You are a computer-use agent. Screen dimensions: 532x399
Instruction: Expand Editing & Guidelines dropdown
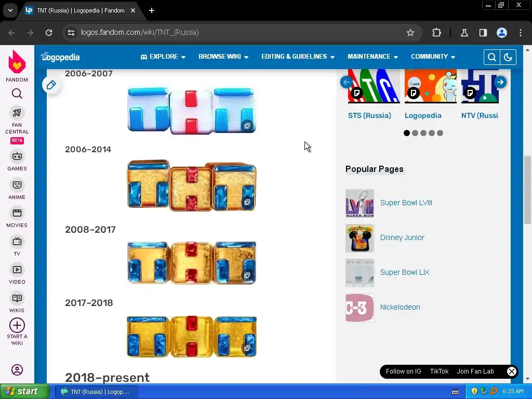(298, 57)
